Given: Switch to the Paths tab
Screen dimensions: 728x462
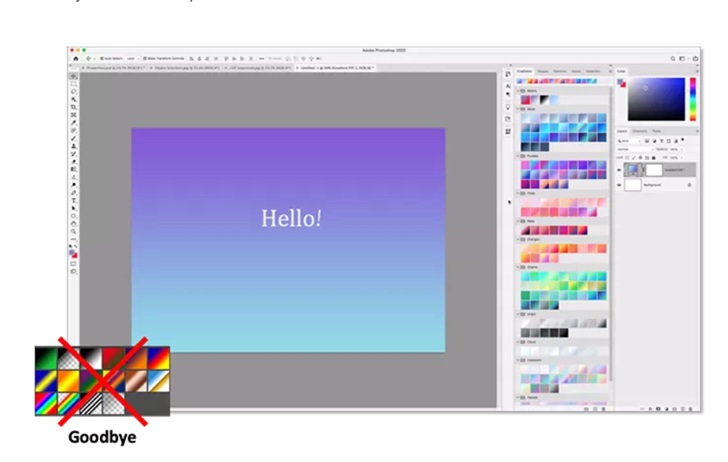Looking at the screenshot, I should [x=656, y=131].
